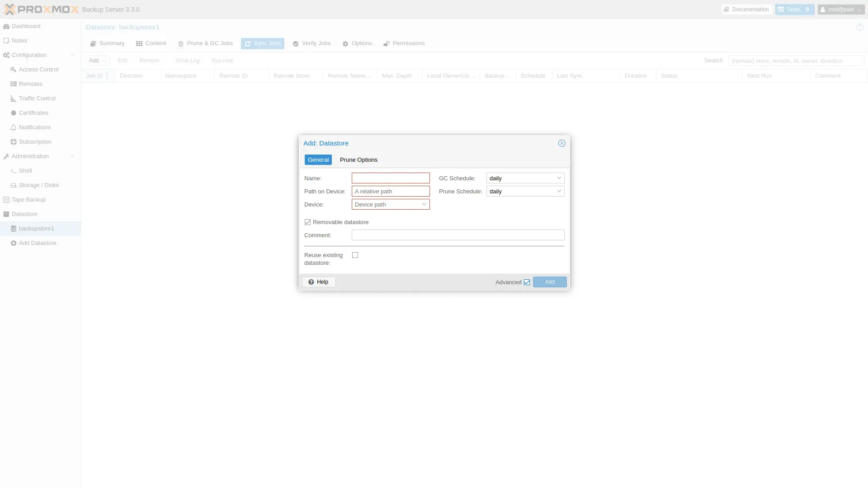
Task: Click into the Name input field
Action: [x=391, y=178]
